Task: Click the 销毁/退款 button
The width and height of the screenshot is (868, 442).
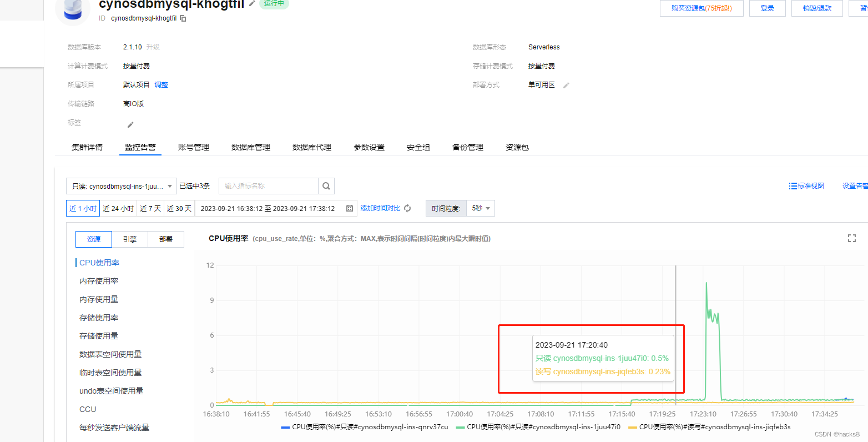Action: pos(817,8)
